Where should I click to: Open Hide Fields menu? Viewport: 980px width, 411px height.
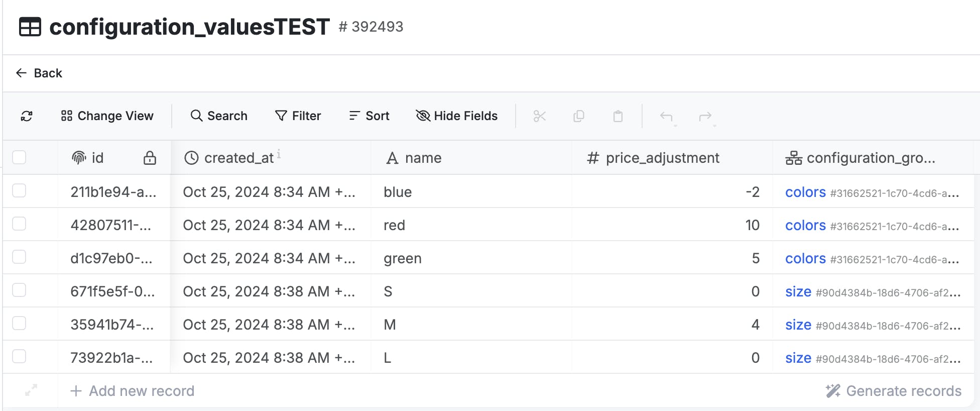click(x=456, y=116)
